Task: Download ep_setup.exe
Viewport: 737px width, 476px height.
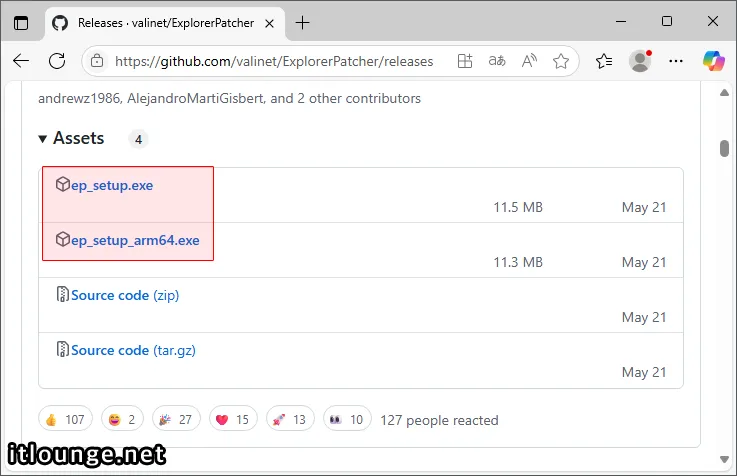Action: [112, 185]
